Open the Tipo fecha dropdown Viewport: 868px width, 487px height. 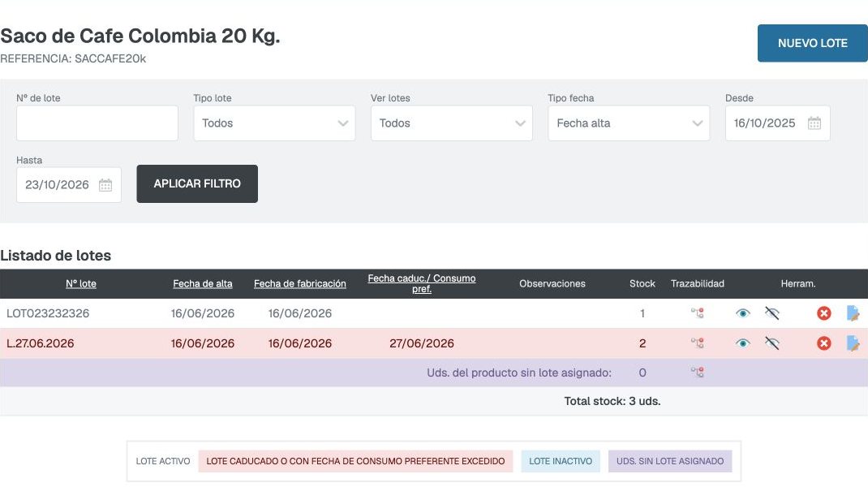629,123
